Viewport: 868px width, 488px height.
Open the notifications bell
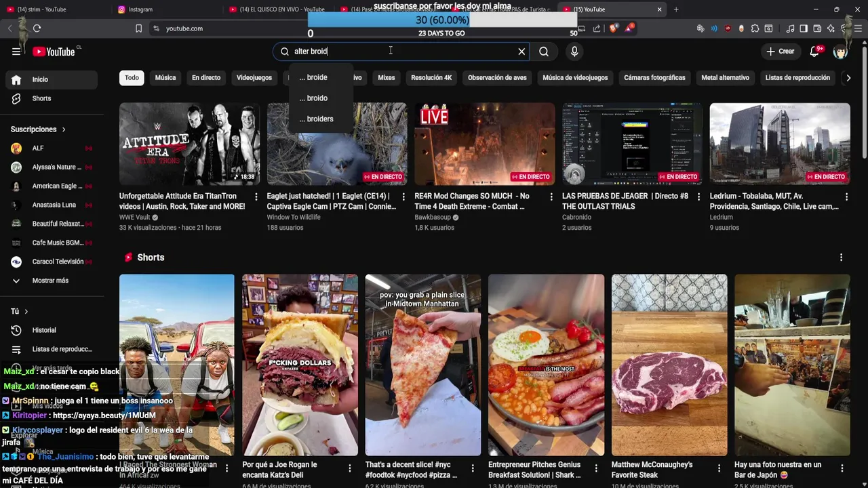tap(816, 52)
